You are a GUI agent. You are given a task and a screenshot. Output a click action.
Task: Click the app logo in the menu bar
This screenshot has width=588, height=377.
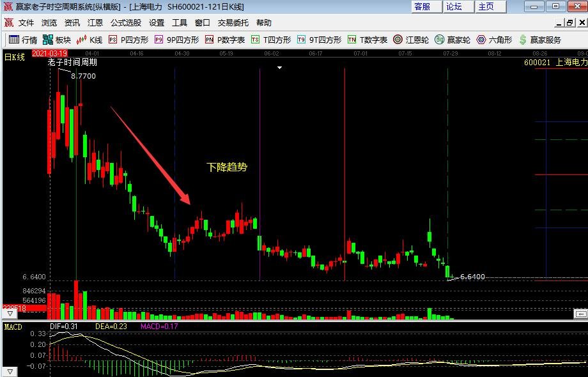coord(8,23)
